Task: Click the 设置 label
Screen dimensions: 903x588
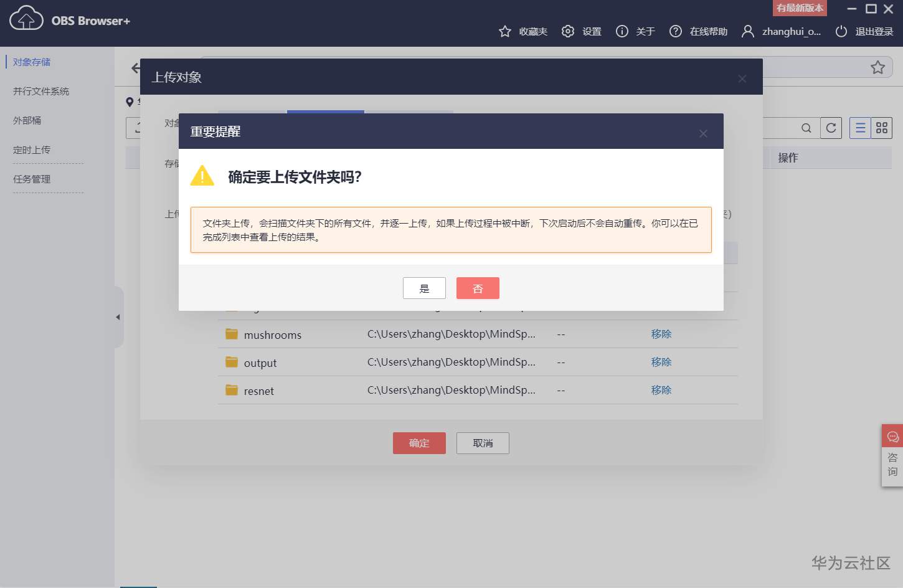Action: coord(592,31)
